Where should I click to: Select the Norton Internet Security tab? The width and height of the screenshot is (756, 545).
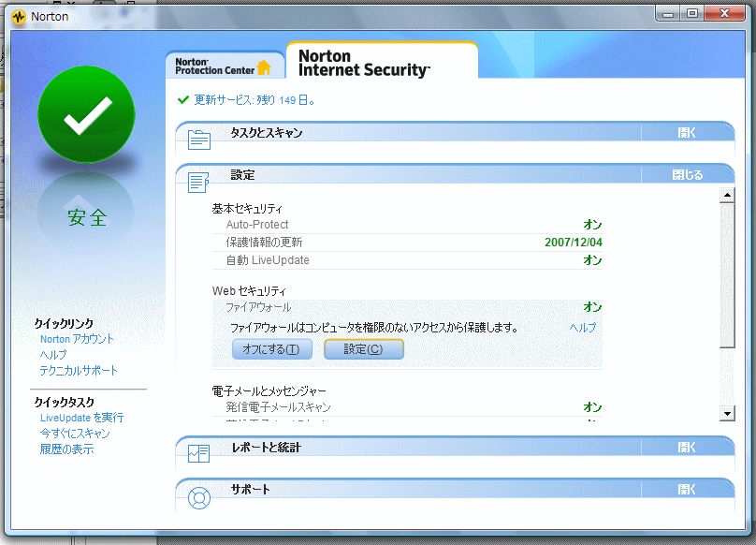pos(382,61)
